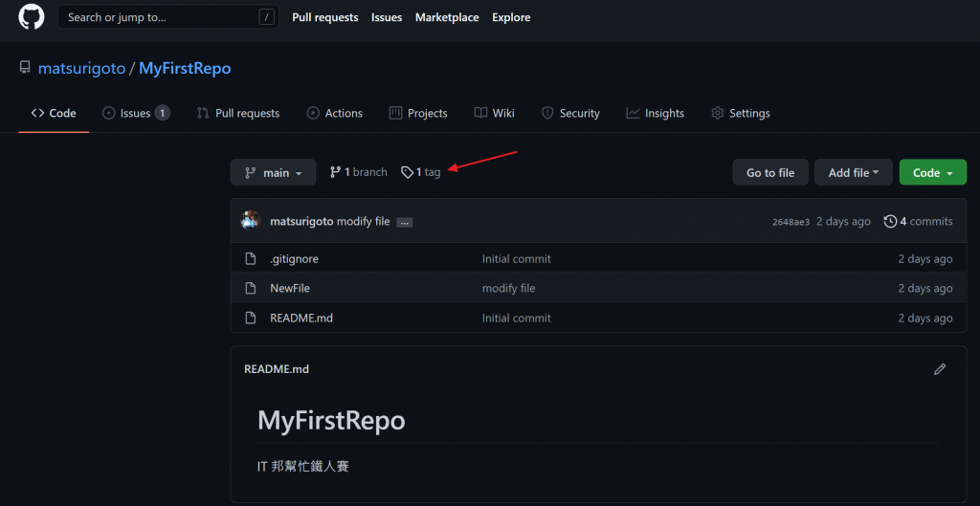980x506 pixels.
Task: Open Pull requests in top navigation bar
Action: pyautogui.click(x=325, y=17)
